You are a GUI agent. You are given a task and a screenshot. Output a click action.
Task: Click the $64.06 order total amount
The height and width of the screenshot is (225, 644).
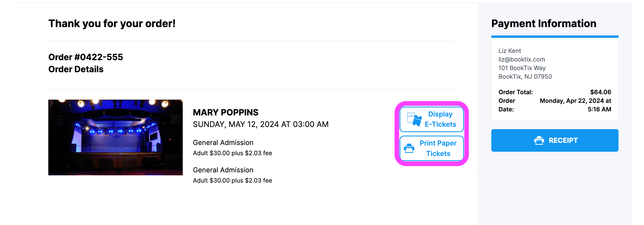pyautogui.click(x=601, y=92)
